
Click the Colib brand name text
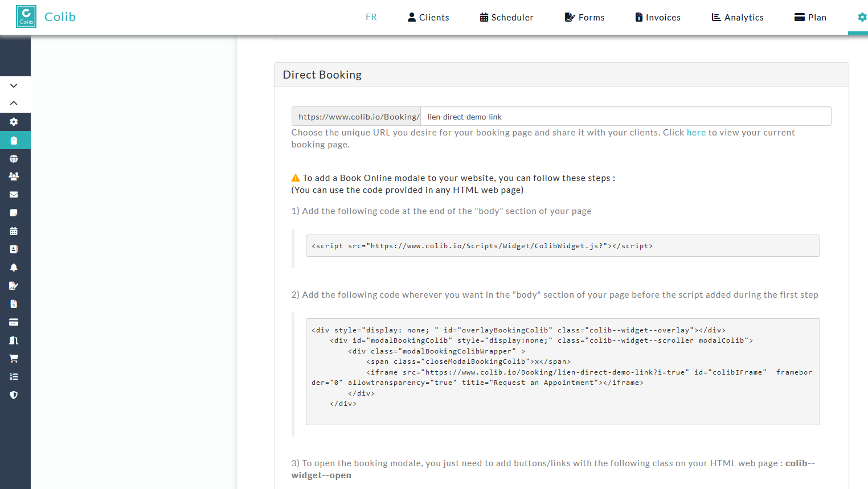coord(60,17)
